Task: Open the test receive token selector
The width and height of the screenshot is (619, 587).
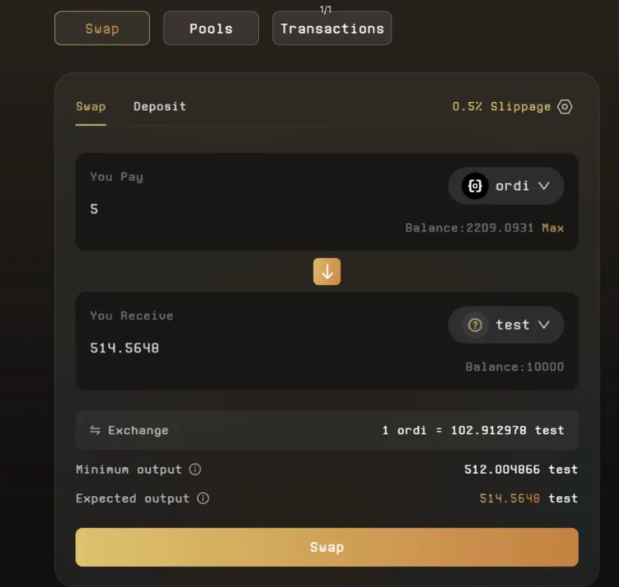Action: [x=506, y=325]
